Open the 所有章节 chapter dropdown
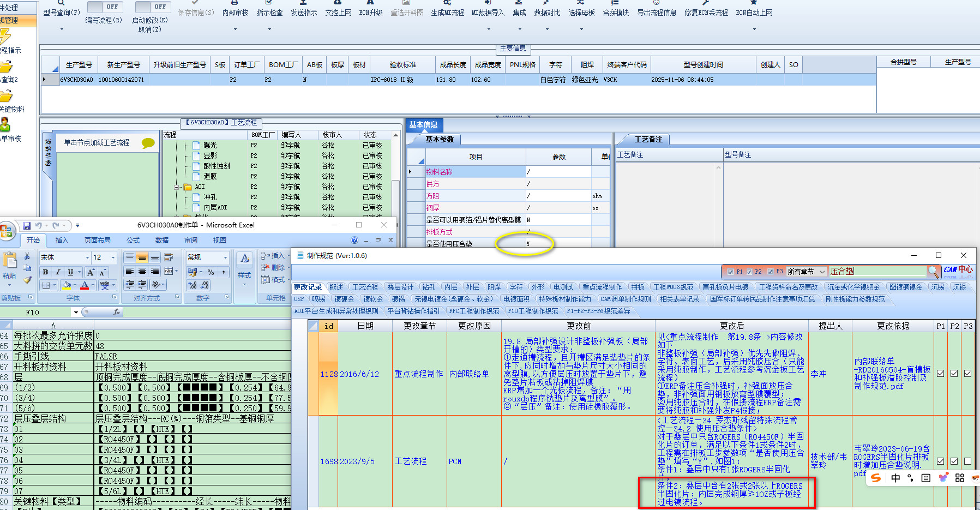Viewport: 980px width, 510px height. [x=822, y=272]
